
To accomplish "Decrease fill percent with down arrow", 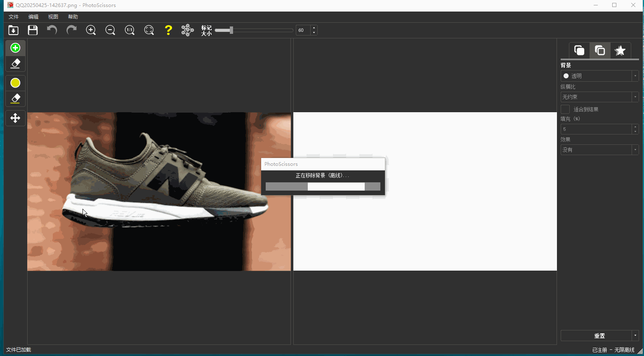I will [635, 132].
